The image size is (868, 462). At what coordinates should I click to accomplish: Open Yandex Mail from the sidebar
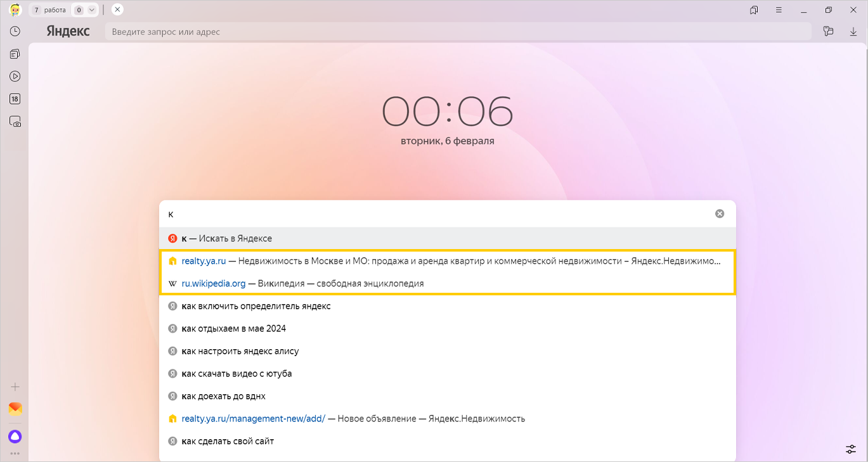pyautogui.click(x=15, y=409)
